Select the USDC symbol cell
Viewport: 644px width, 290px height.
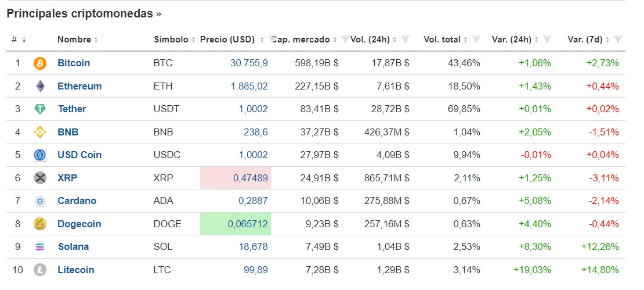coord(167,155)
